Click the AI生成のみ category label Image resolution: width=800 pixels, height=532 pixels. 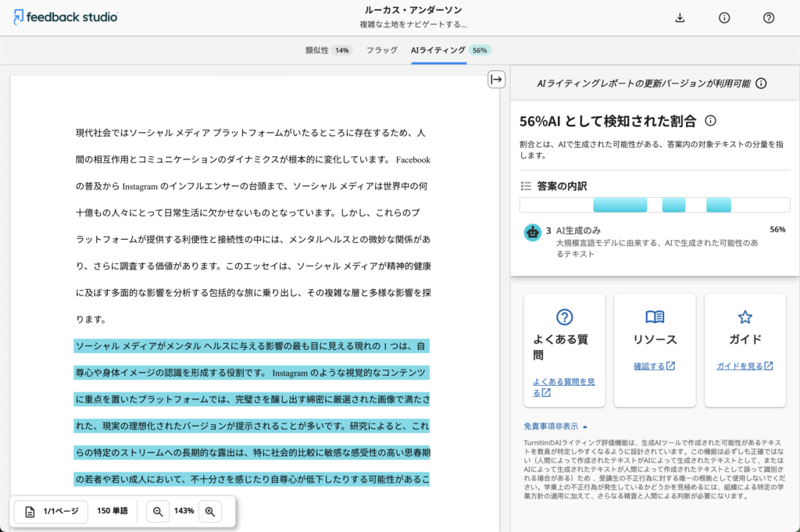(x=578, y=230)
